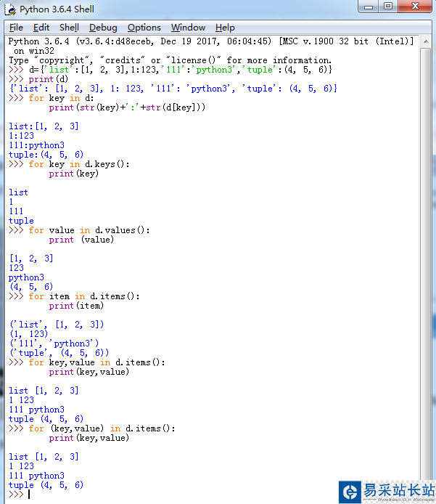Click the printed dictionary output line

click(x=173, y=89)
